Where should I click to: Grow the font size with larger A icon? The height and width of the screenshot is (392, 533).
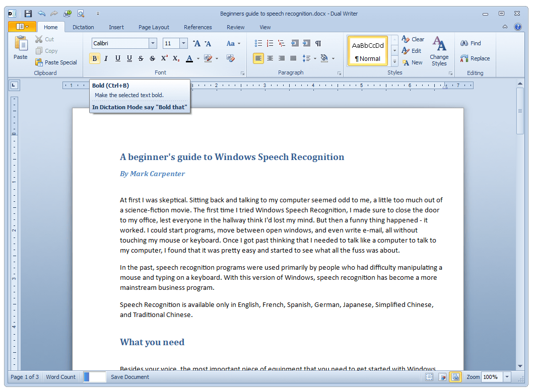[196, 43]
